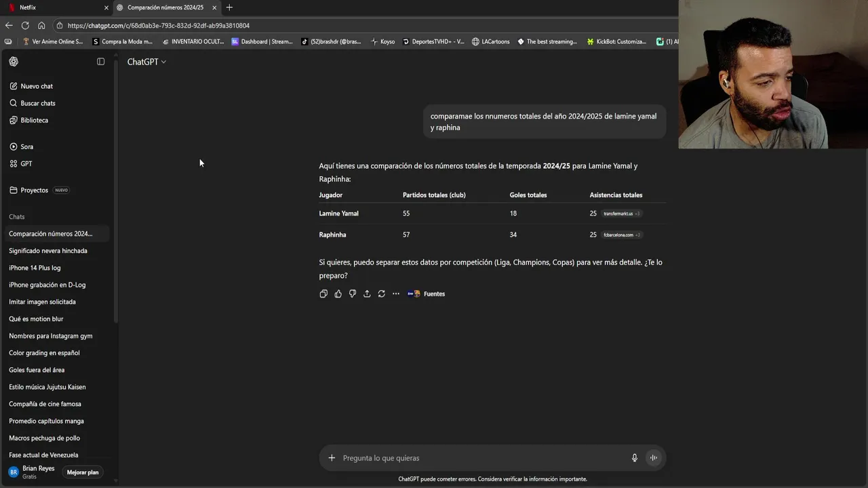Collapse the sidebar with the panel icon
Image resolution: width=868 pixels, height=488 pixels.
101,62
